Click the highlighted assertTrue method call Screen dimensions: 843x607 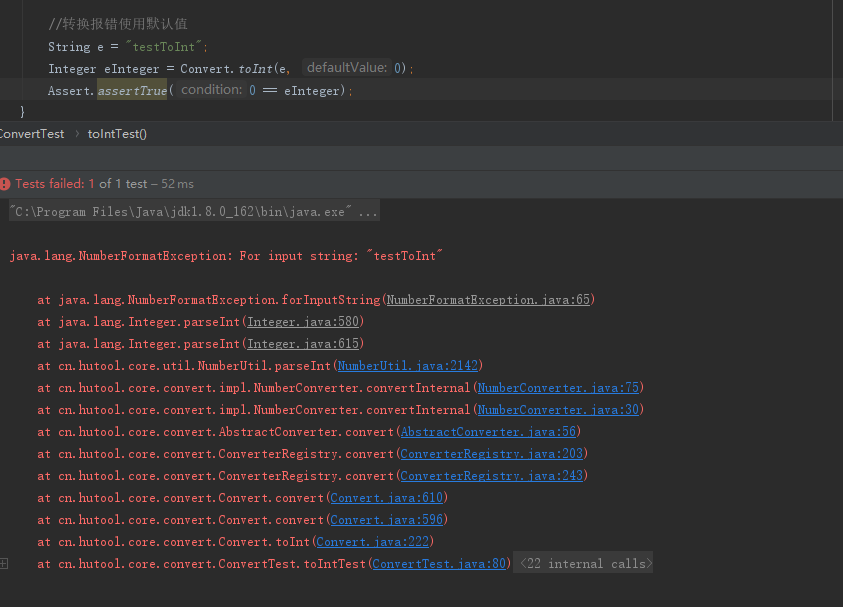point(132,90)
